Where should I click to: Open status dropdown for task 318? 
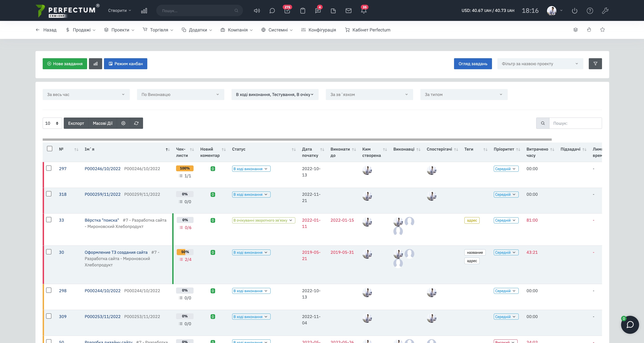point(251,194)
